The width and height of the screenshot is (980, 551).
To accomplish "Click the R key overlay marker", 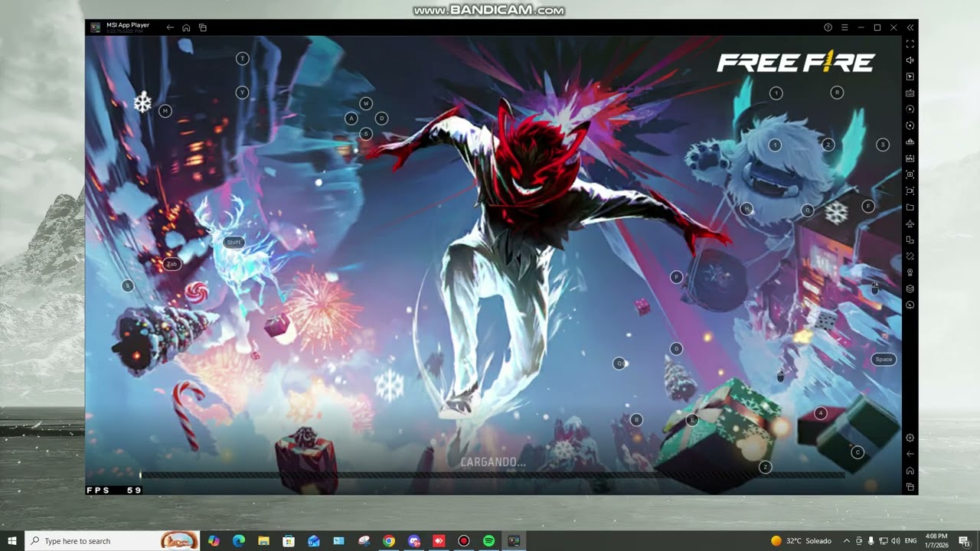I will pyautogui.click(x=837, y=93).
